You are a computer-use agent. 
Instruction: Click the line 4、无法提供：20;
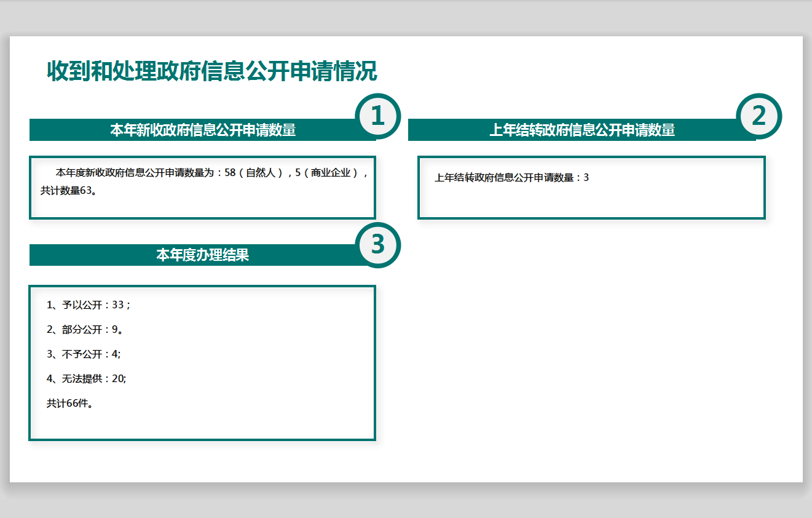point(87,379)
